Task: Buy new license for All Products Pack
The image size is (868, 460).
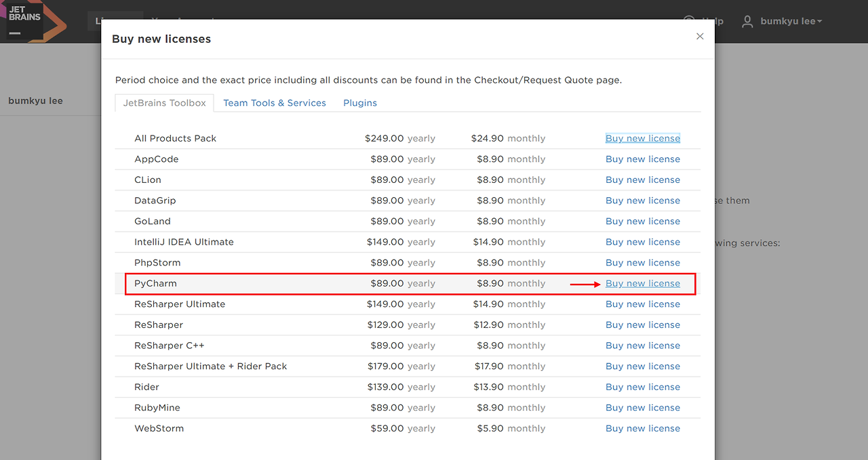Action: [x=643, y=138]
